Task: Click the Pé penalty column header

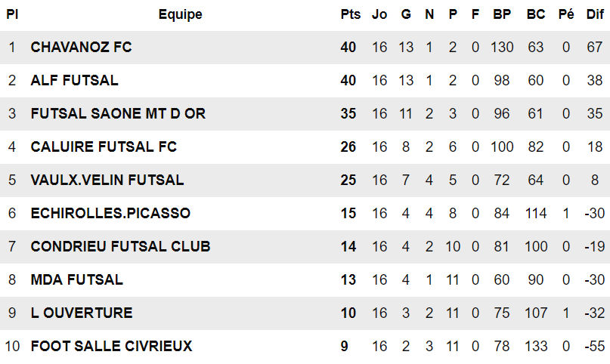Action: [x=565, y=14]
